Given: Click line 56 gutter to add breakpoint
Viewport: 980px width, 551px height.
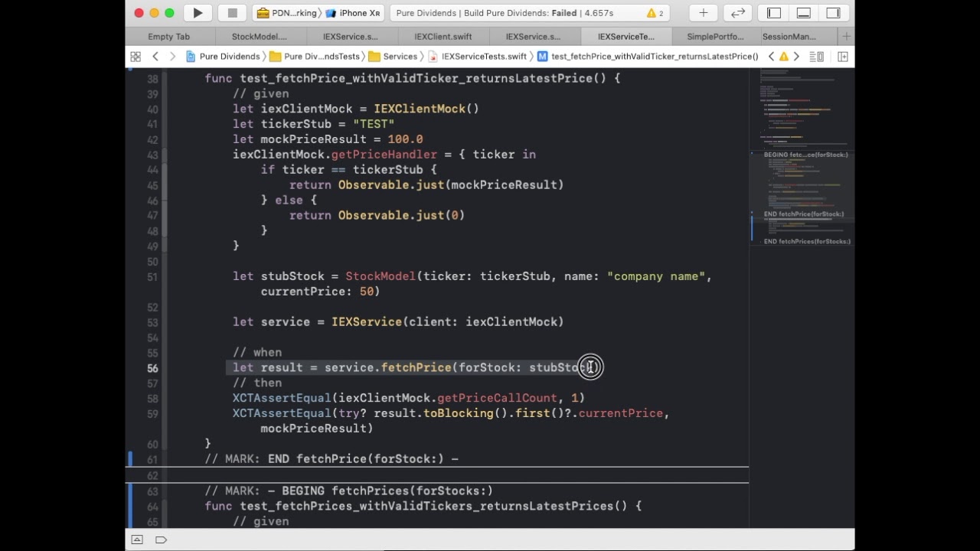Looking at the screenshot, I should [152, 368].
